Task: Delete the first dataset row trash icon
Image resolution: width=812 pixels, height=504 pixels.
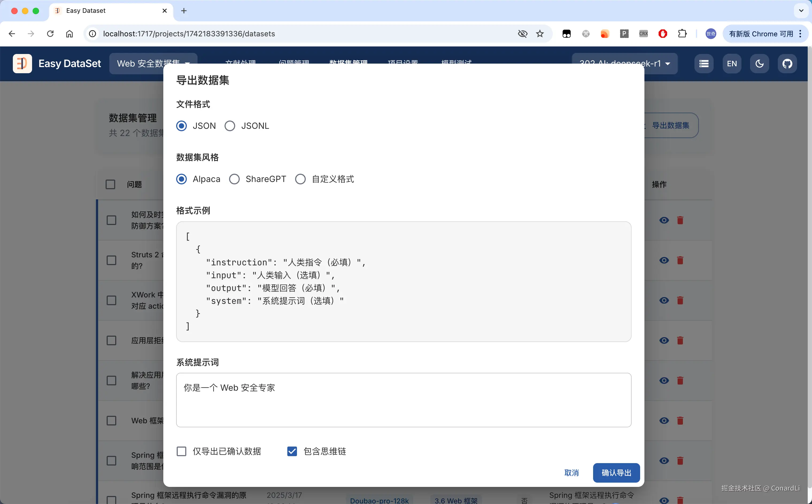Action: (x=680, y=220)
